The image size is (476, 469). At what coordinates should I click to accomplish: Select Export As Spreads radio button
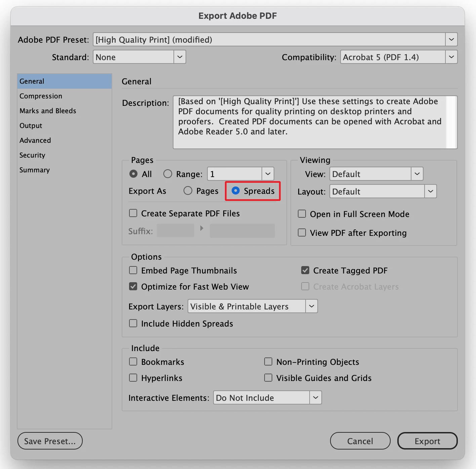click(x=236, y=190)
